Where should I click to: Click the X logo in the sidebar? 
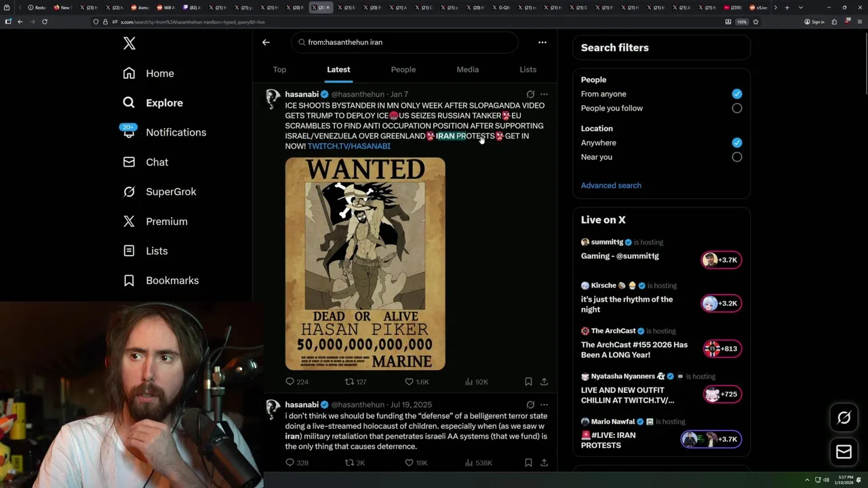click(130, 43)
